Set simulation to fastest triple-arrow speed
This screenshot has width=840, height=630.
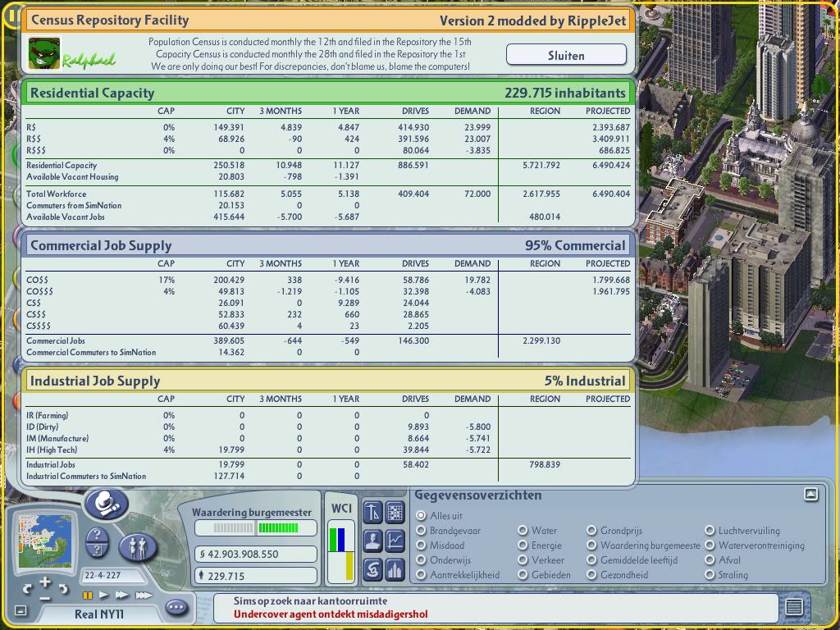coord(144,596)
